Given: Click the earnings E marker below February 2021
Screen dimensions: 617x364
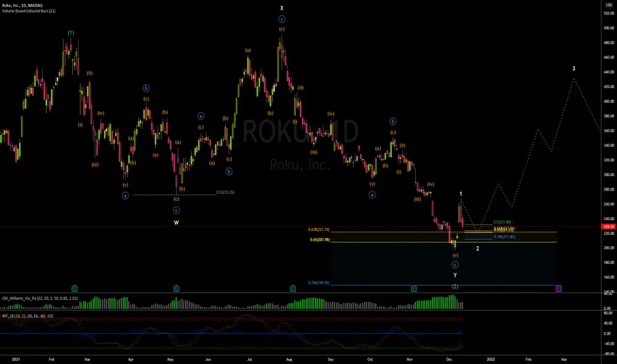Looking at the screenshot, I should click(x=74, y=289).
